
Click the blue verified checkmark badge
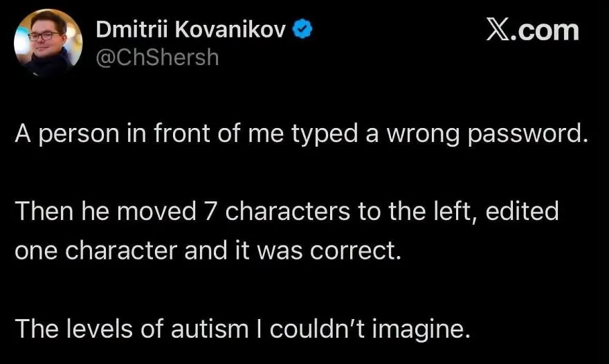302,29
